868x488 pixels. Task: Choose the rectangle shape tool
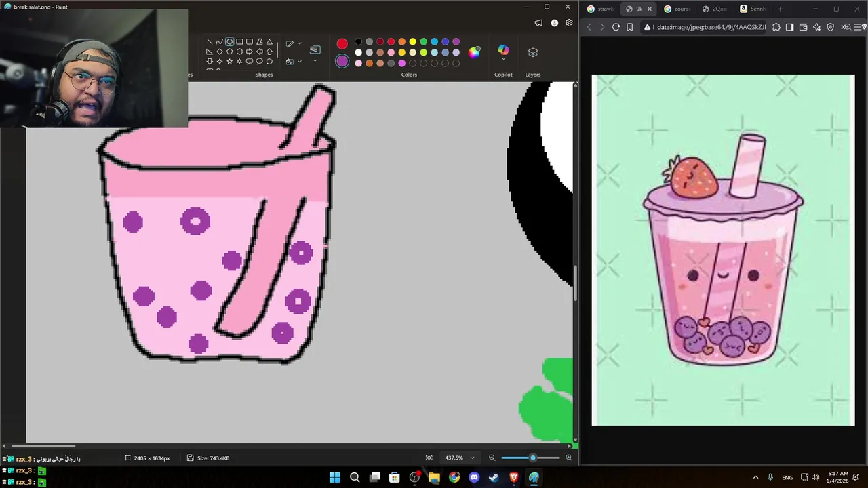[239, 42]
